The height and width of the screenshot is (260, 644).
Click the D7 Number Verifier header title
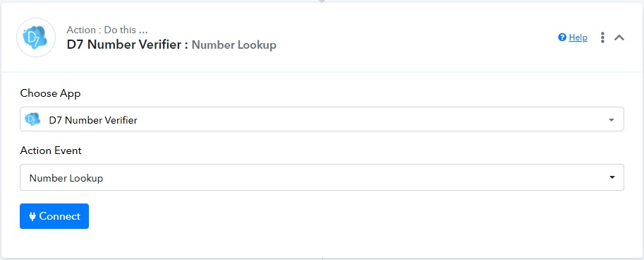(x=128, y=45)
